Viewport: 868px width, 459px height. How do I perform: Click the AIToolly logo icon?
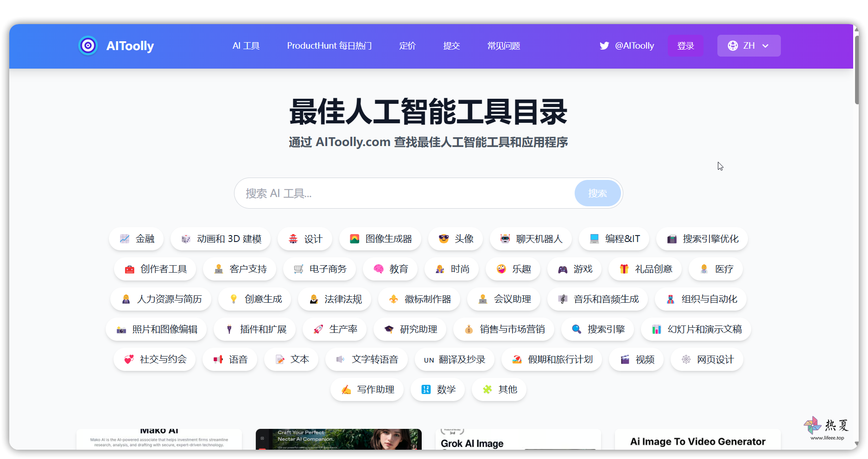pos(88,46)
